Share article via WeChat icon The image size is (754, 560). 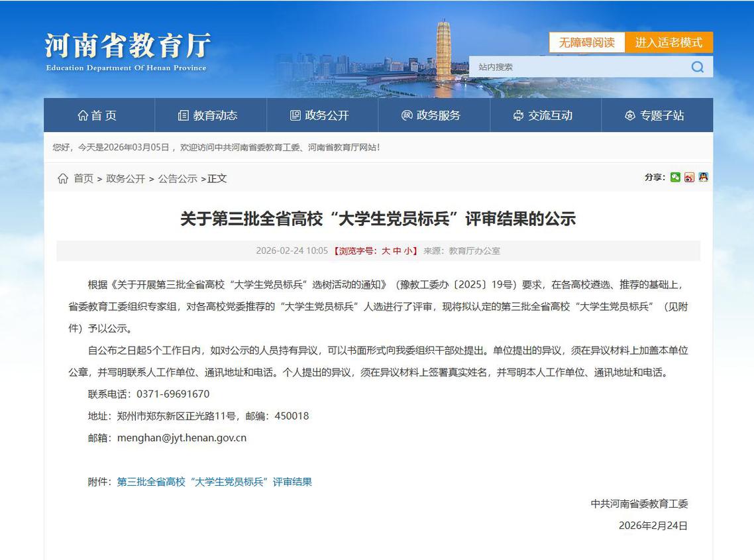[x=675, y=177]
